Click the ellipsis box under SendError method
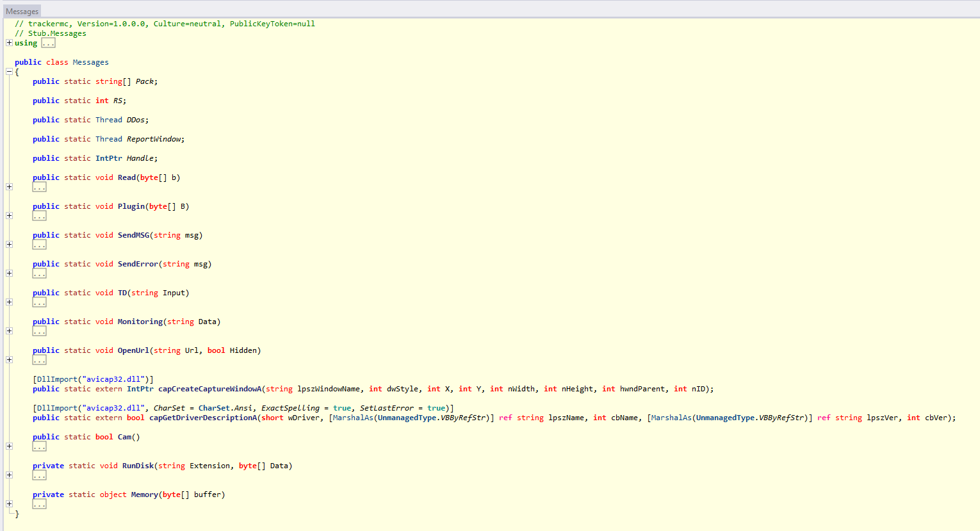This screenshot has height=531, width=980. click(40, 274)
